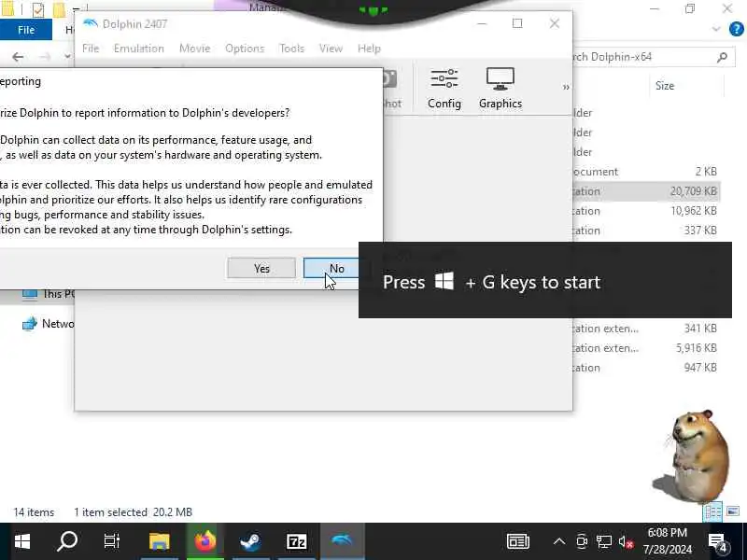Click the Dolphin taskbar icon
This screenshot has width=747, height=560.
(x=342, y=541)
